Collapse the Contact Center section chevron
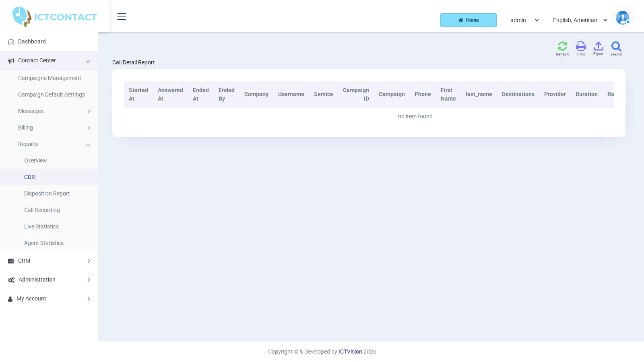 [88, 61]
